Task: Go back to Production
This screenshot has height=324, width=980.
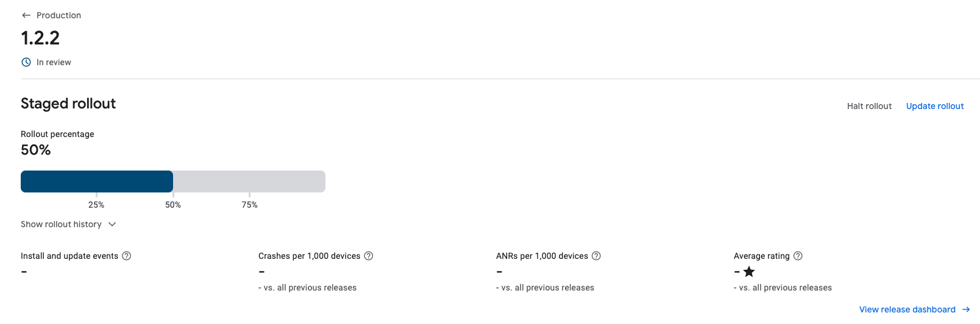Action: 59,15
